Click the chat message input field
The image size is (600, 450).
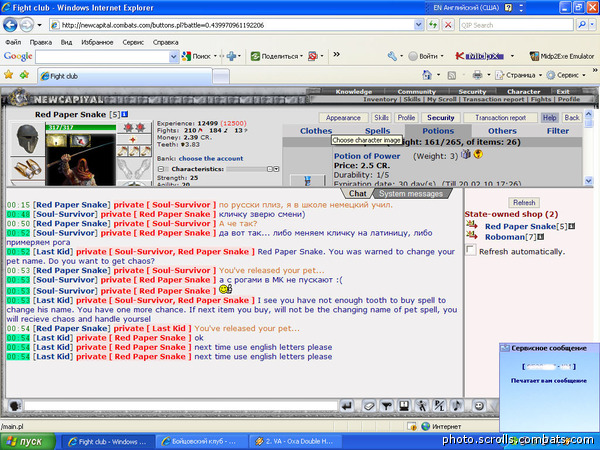[181, 406]
